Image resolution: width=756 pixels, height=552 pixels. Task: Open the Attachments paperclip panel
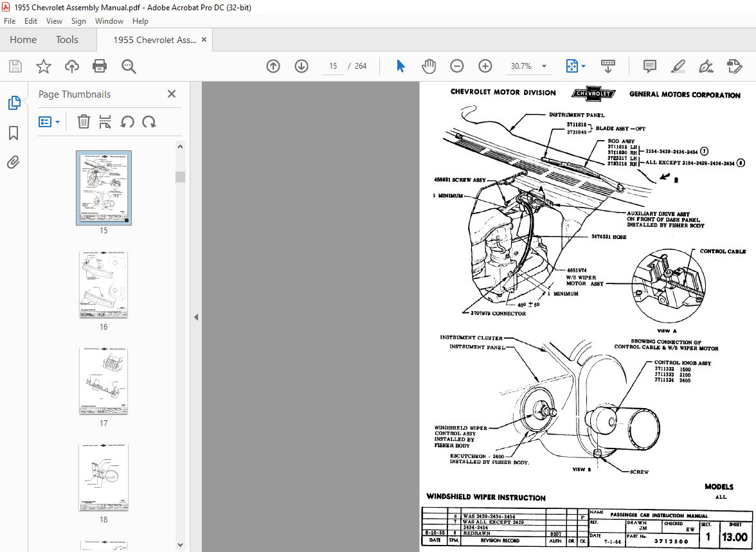pos(13,163)
